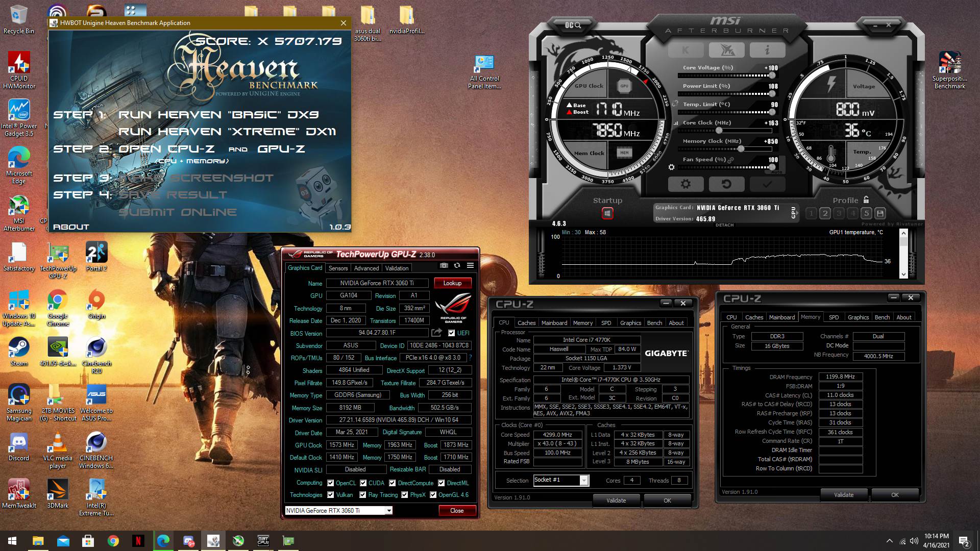The image size is (980, 551).
Task: Click Run Heaven Xtreme DX11 option
Action: pos(227,132)
